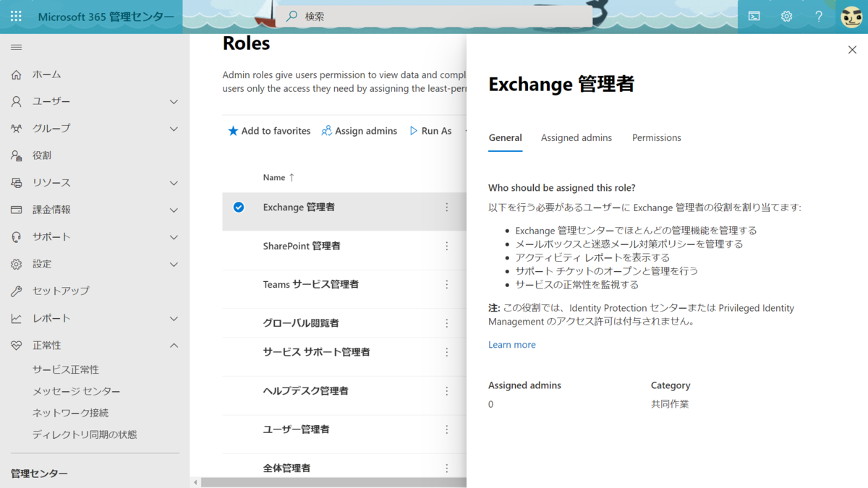Viewport: 868px width, 488px height.
Task: Open the app launcher waffle icon
Action: (16, 16)
